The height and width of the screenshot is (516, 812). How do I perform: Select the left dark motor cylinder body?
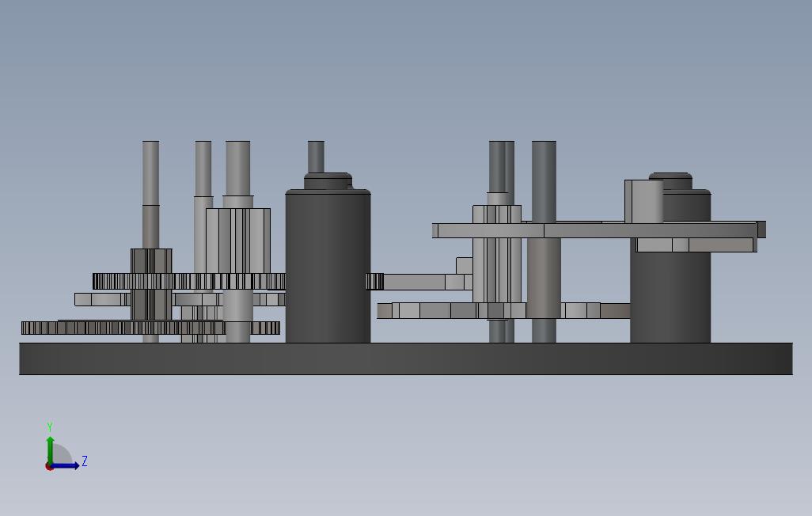click(328, 266)
